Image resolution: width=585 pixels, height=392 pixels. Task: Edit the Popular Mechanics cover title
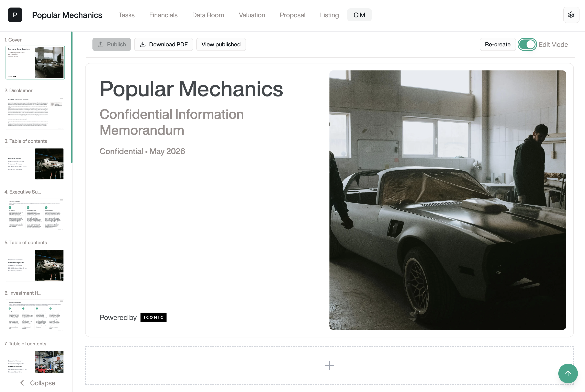pyautogui.click(x=191, y=89)
